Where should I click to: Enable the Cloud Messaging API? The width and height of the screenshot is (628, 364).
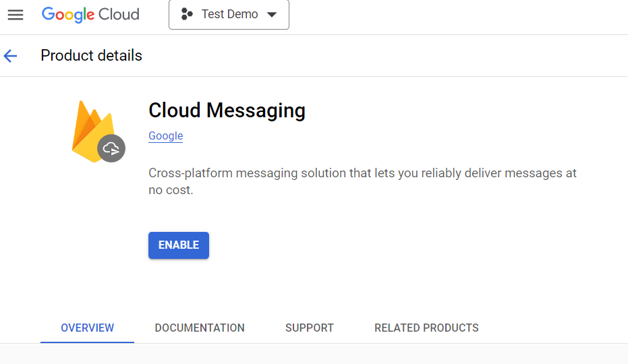click(179, 245)
